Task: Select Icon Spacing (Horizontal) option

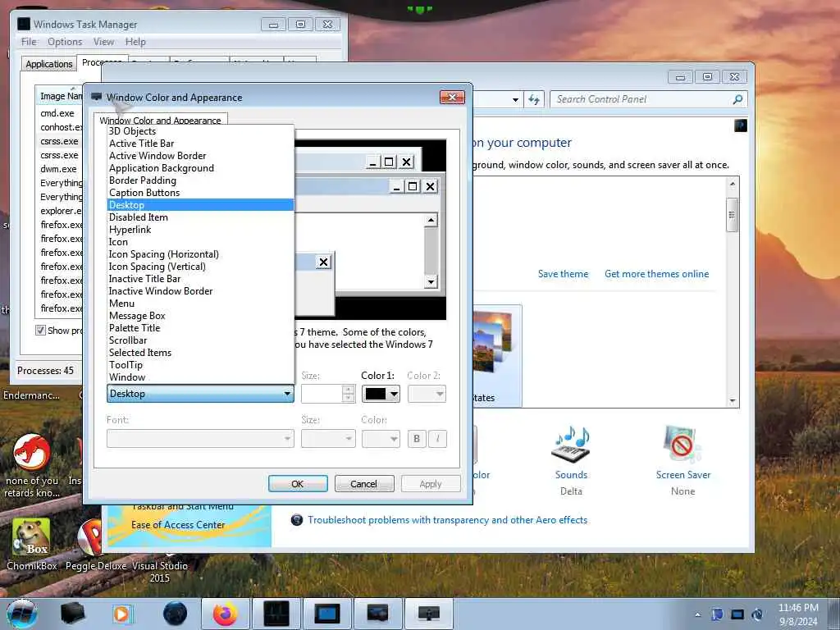Action: [x=201, y=254]
